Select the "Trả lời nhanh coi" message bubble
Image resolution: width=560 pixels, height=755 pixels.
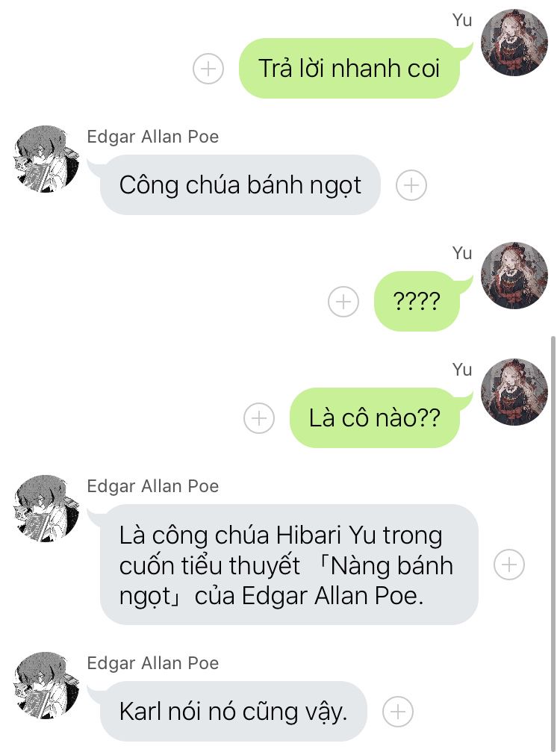(349, 69)
